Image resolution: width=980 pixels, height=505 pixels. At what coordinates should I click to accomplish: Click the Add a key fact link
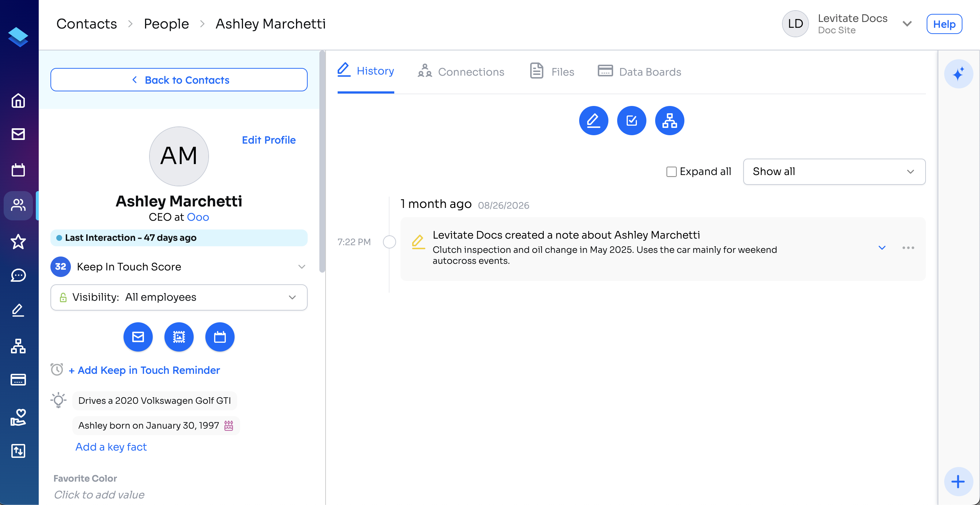click(111, 447)
